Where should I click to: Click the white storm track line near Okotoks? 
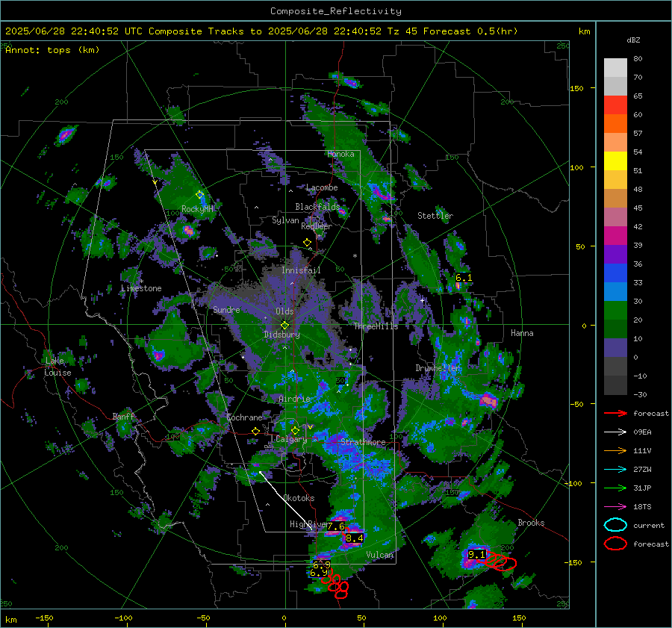tap(286, 501)
